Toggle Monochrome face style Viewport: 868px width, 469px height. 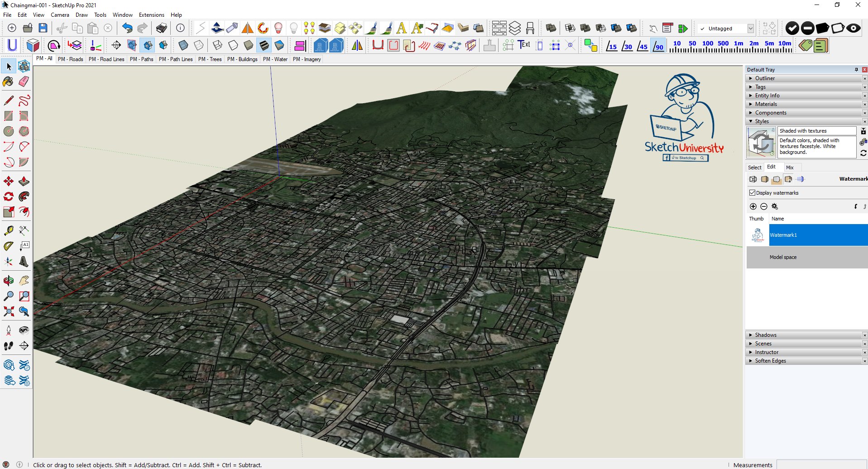(x=279, y=45)
